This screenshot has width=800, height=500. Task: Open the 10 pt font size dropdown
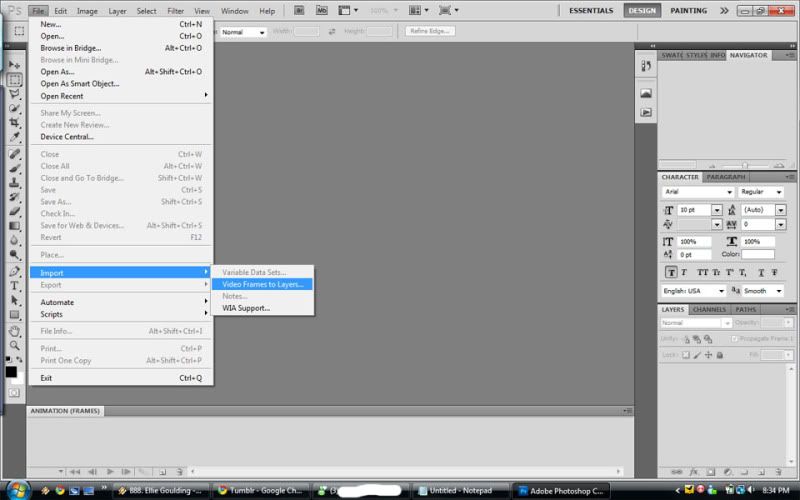click(x=717, y=210)
